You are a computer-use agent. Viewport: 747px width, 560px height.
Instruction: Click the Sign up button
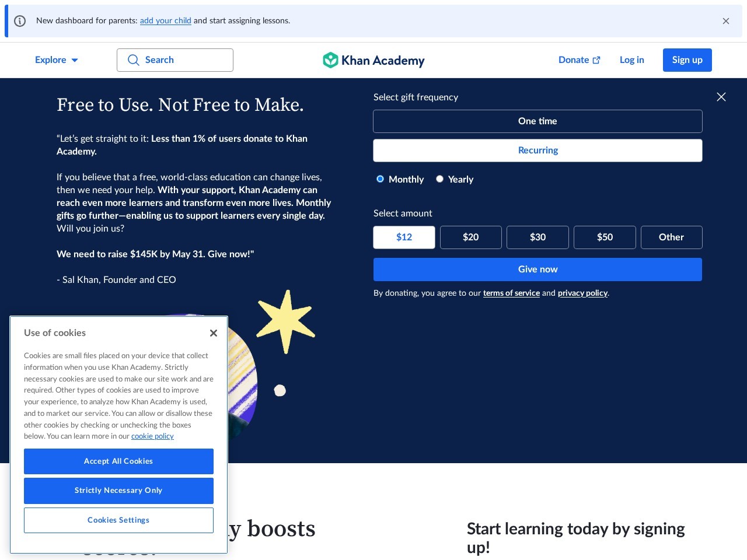(x=687, y=60)
